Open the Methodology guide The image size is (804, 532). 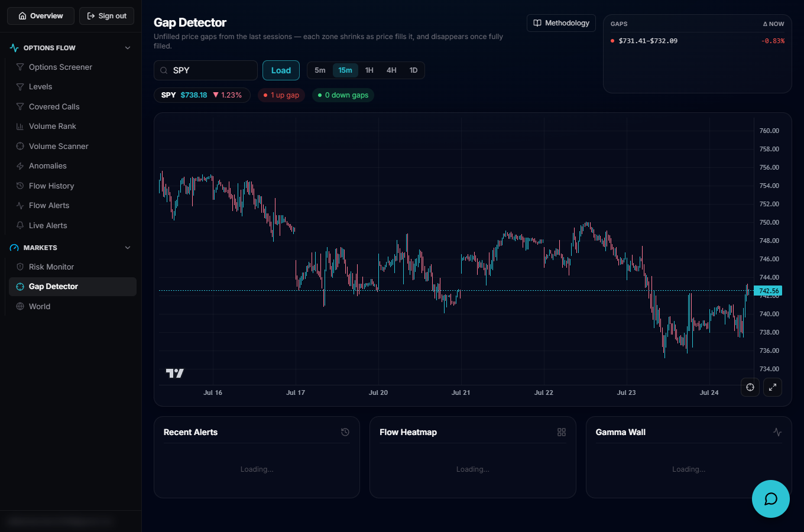561,23
